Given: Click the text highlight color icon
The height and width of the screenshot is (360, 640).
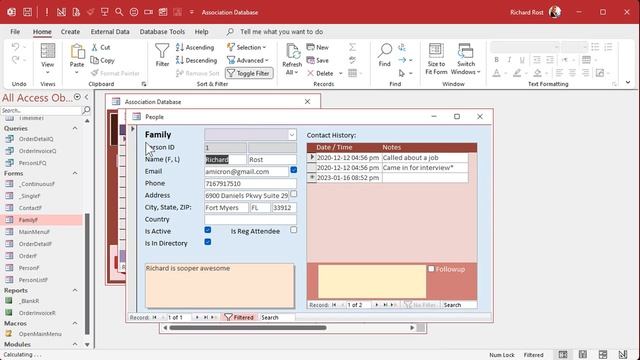Looking at the screenshot, I should tap(517, 73).
